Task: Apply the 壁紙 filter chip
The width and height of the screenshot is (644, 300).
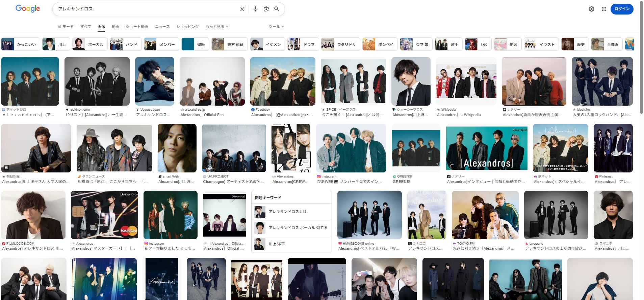Action: [195, 44]
